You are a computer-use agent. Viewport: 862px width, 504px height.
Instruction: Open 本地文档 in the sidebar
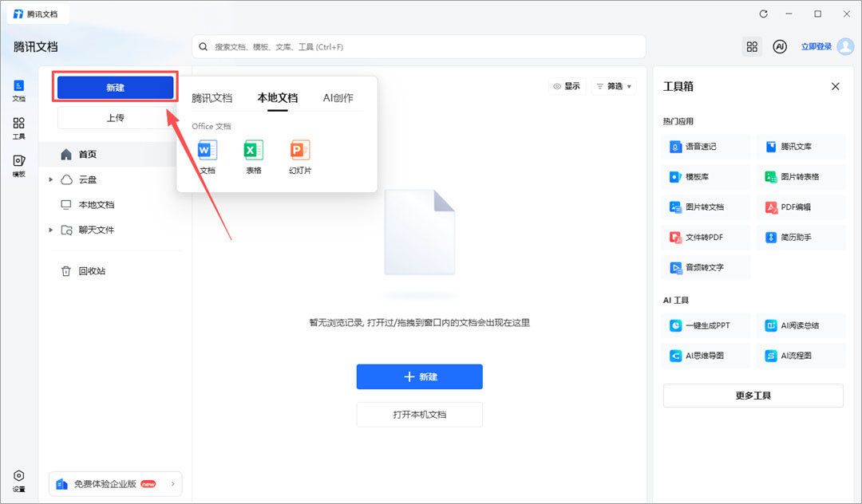(116, 205)
